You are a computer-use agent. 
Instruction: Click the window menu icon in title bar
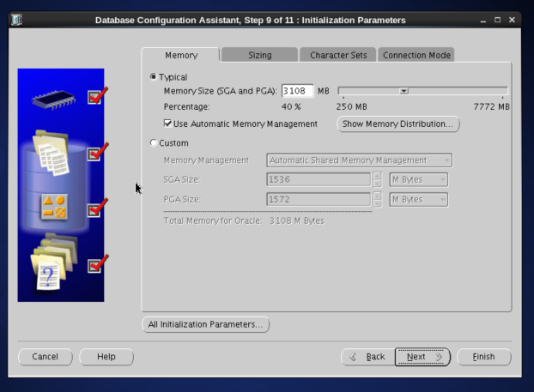tap(16, 20)
